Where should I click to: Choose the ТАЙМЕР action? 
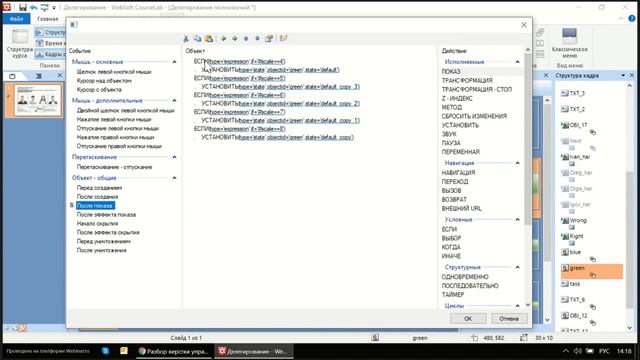pyautogui.click(x=453, y=295)
